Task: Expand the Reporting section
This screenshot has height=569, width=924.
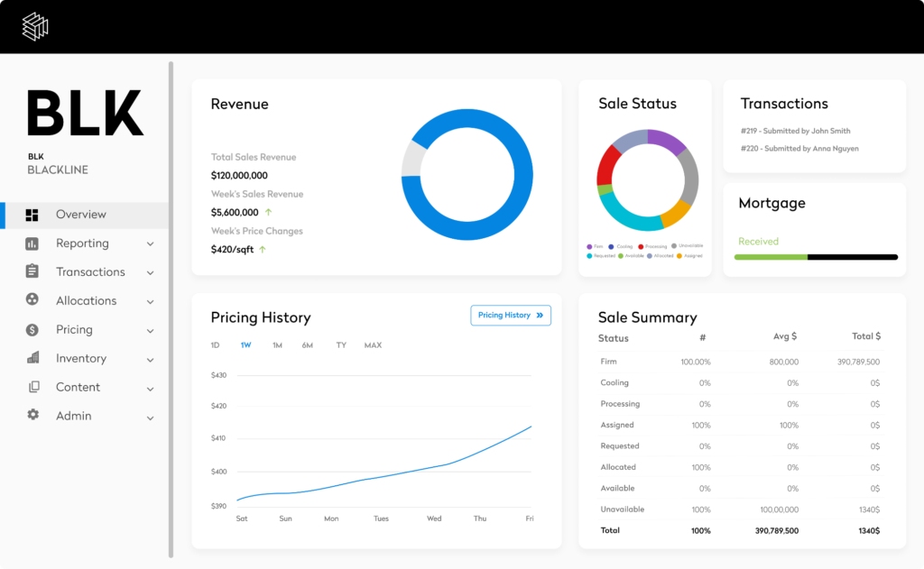Action: click(x=150, y=243)
